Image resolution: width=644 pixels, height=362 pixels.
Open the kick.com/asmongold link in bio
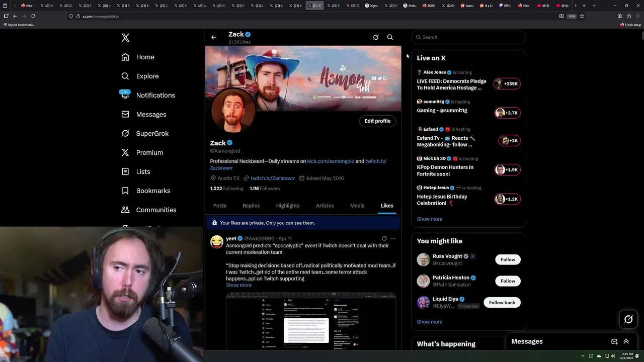[331, 161]
